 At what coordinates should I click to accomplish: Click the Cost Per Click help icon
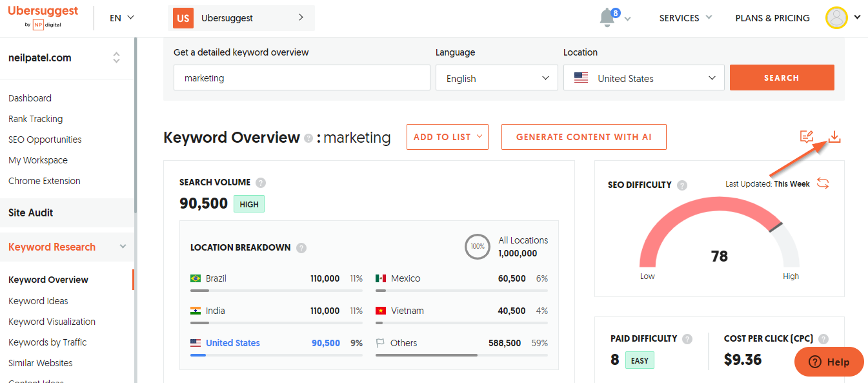coord(823,339)
